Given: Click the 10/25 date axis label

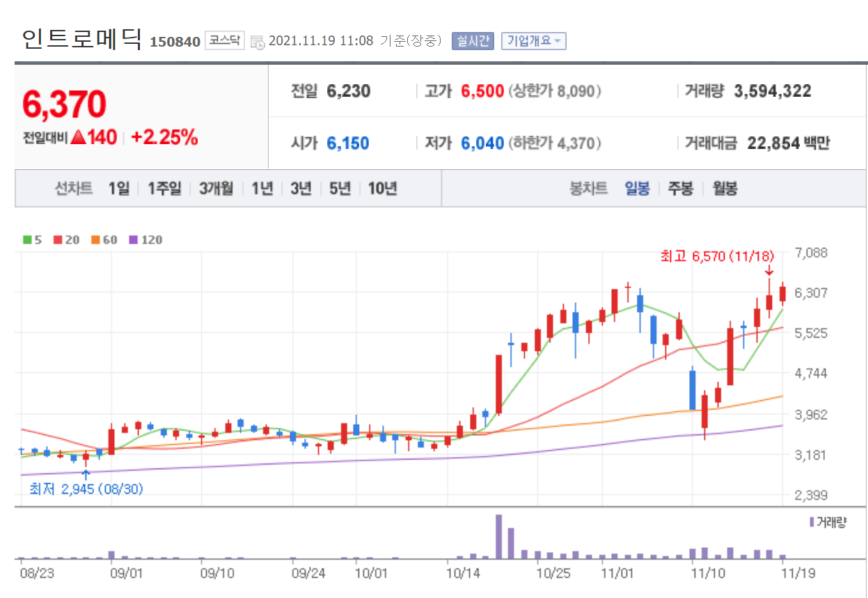Looking at the screenshot, I should (x=553, y=574).
